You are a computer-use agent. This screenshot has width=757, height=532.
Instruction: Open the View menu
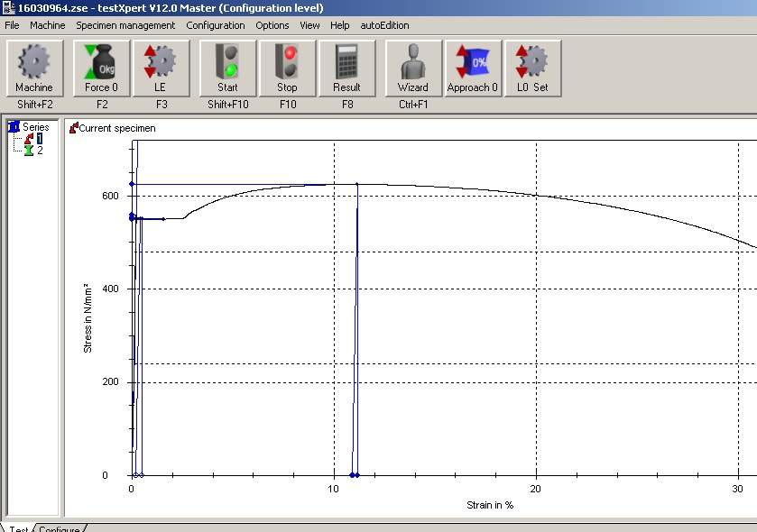(309, 25)
